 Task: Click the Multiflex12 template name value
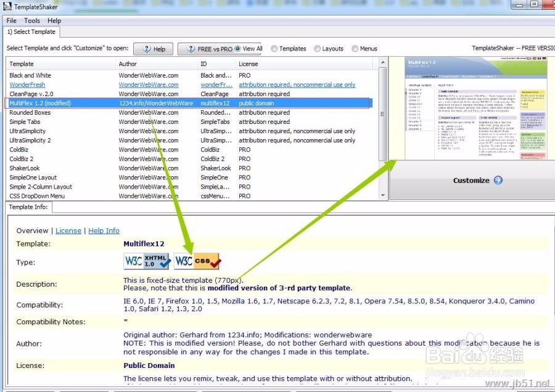pyautogui.click(x=144, y=243)
